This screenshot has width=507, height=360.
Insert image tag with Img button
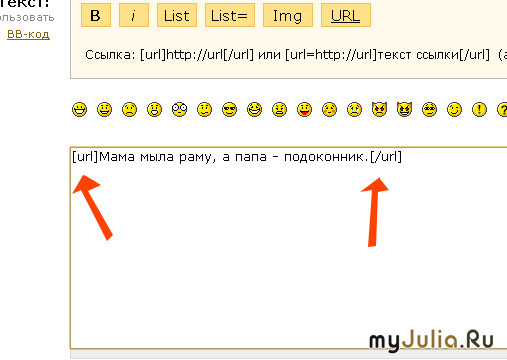pos(288,15)
